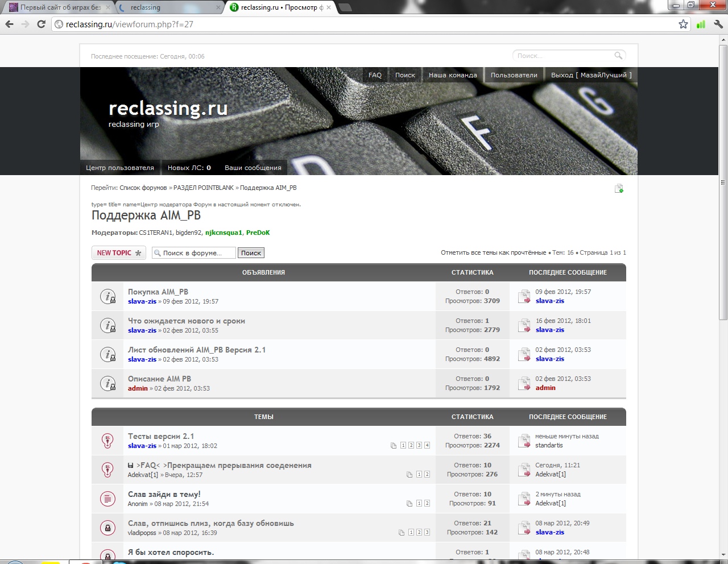The height and width of the screenshot is (564, 728).
Task: Open last post icon for Покупка AIM_PB
Action: 524,296
